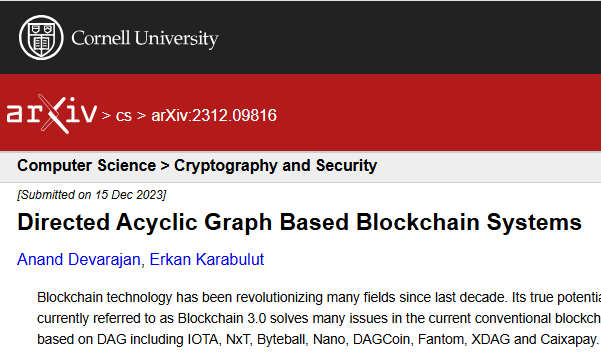
Task: Open author Anand Devarajan's papers
Action: (79, 260)
